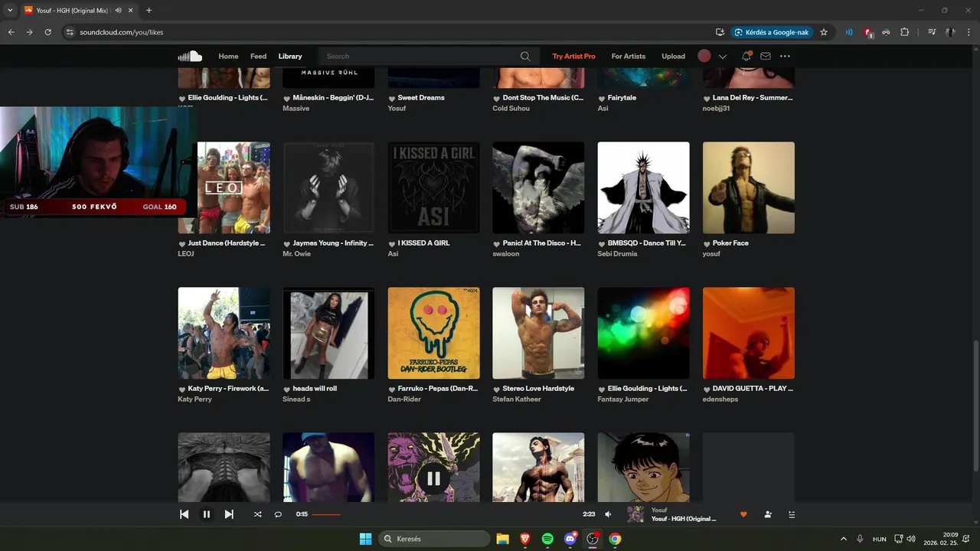Open the Windows Start menu

365,539
